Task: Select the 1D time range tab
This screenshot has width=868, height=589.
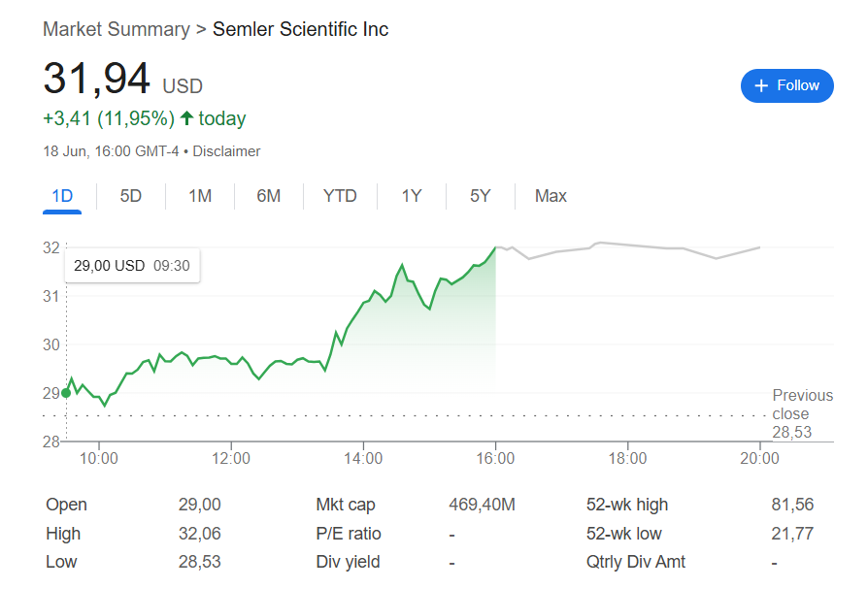Action: pos(62,196)
